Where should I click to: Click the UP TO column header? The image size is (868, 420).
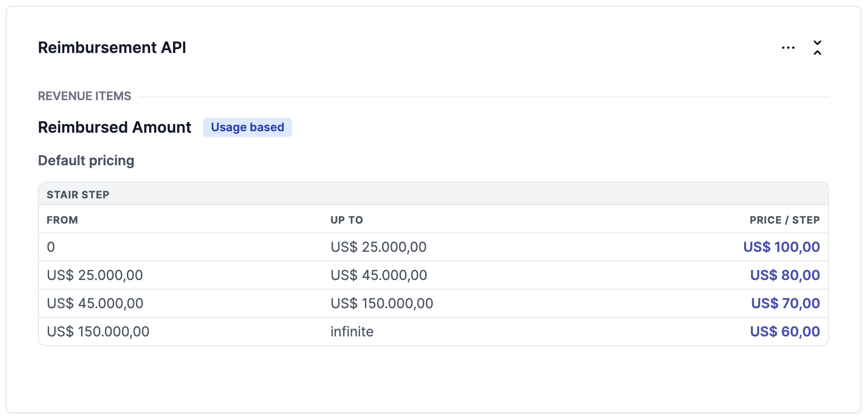pos(347,220)
